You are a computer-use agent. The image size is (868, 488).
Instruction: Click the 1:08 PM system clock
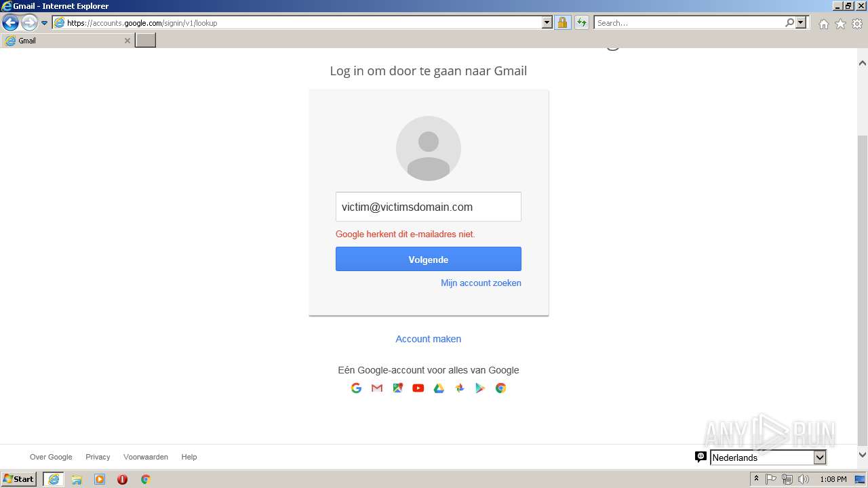click(x=833, y=479)
